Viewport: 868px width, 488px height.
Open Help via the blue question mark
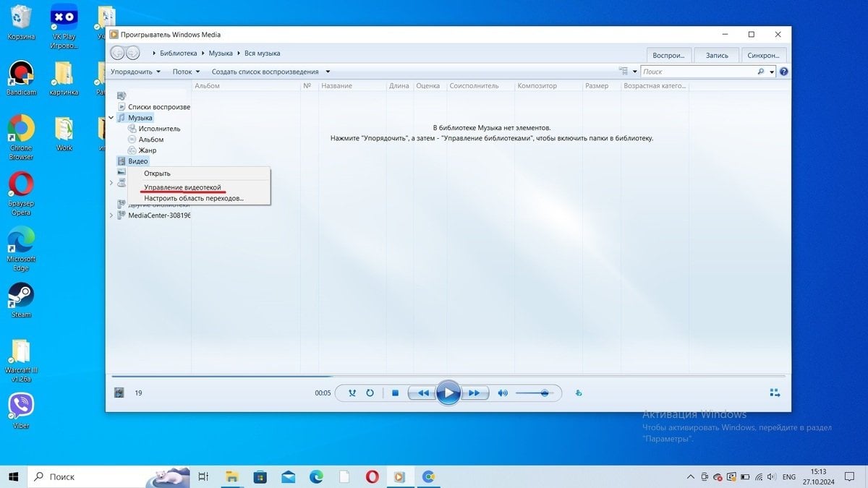click(783, 72)
